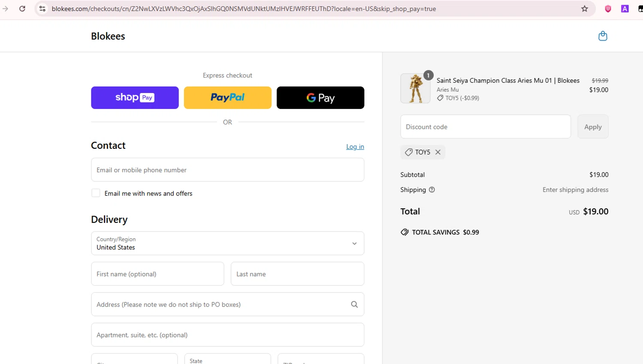Open the State dropdown
The width and height of the screenshot is (643, 364).
pos(228,359)
